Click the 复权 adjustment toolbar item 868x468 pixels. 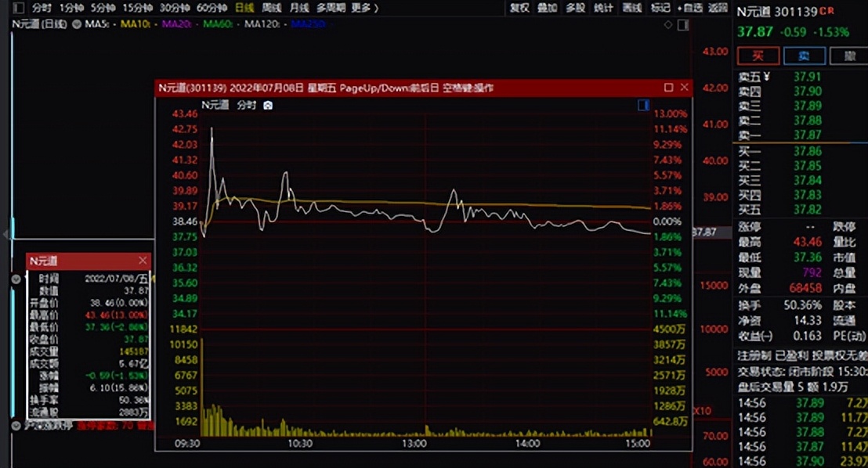(x=519, y=8)
